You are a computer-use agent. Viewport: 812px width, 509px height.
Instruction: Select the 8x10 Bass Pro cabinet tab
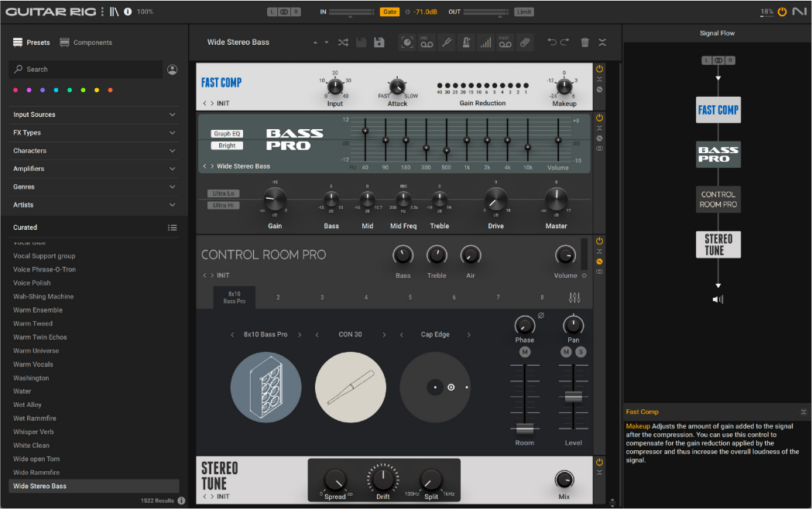click(234, 298)
